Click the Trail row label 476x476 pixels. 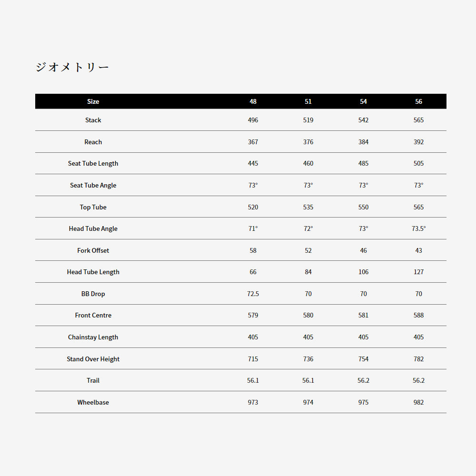93,380
